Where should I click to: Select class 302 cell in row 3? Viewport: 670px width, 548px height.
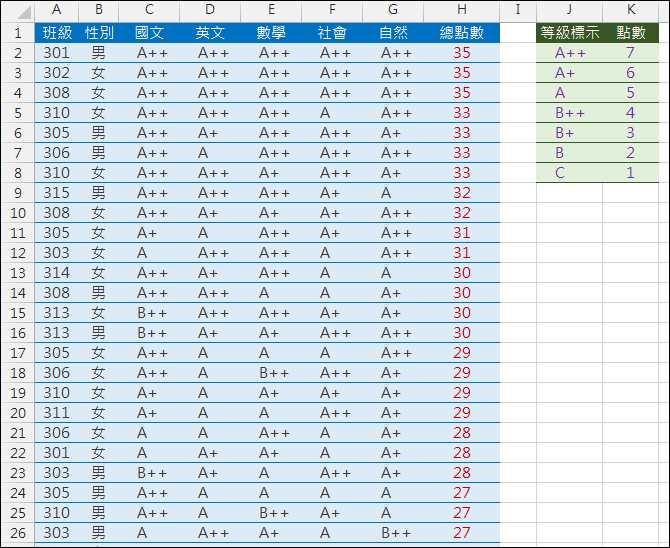(56, 73)
